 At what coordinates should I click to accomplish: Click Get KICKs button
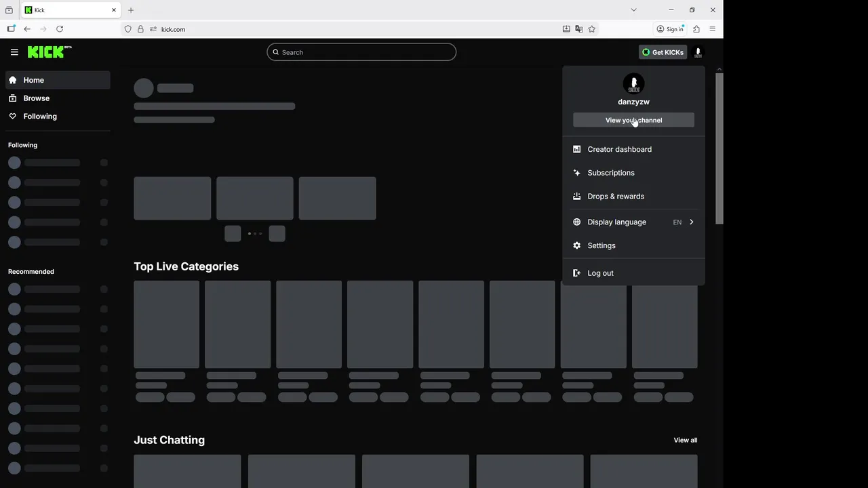[x=663, y=52]
